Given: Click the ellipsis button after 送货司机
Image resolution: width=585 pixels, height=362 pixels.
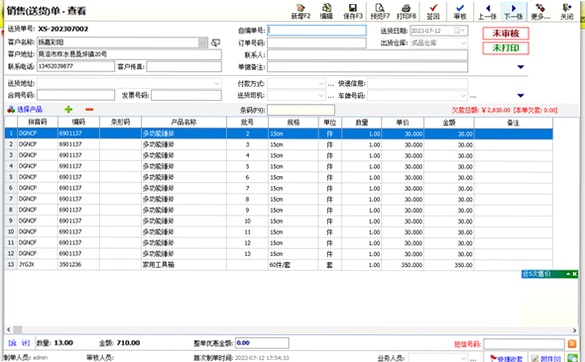Looking at the screenshot, I should click(331, 96).
